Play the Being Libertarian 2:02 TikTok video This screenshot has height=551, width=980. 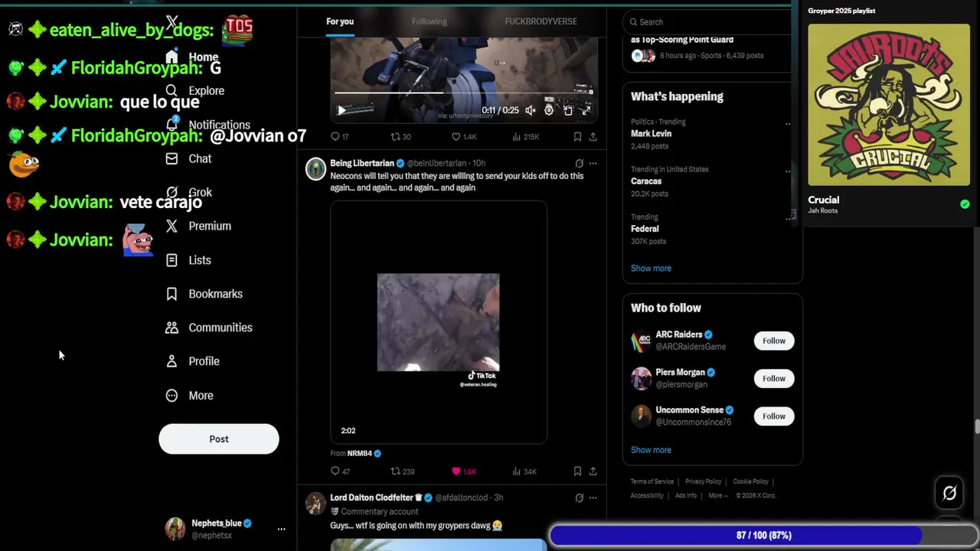[439, 322]
